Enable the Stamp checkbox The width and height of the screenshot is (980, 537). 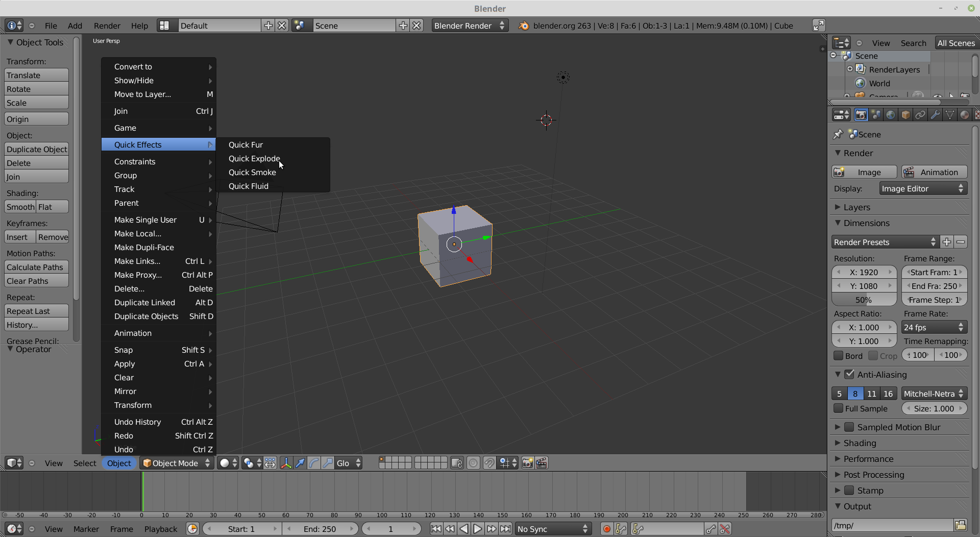click(849, 490)
